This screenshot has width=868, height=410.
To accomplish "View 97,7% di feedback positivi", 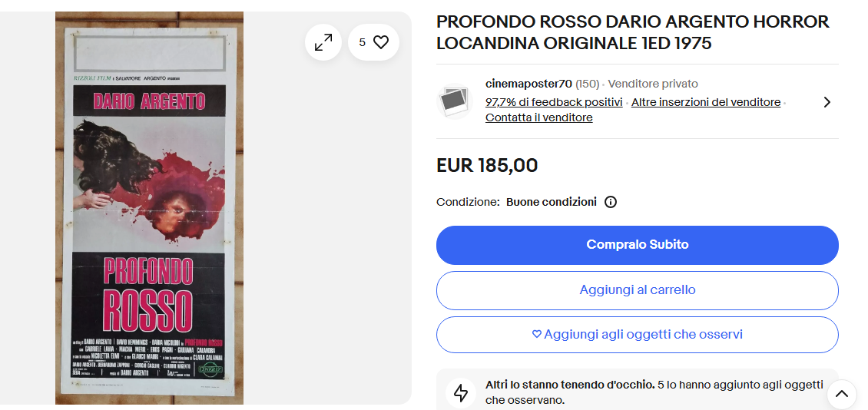I will 554,102.
